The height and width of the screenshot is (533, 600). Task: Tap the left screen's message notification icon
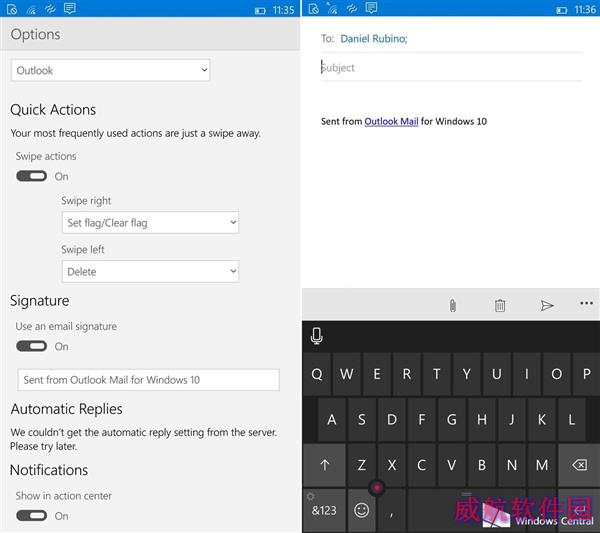coord(70,8)
